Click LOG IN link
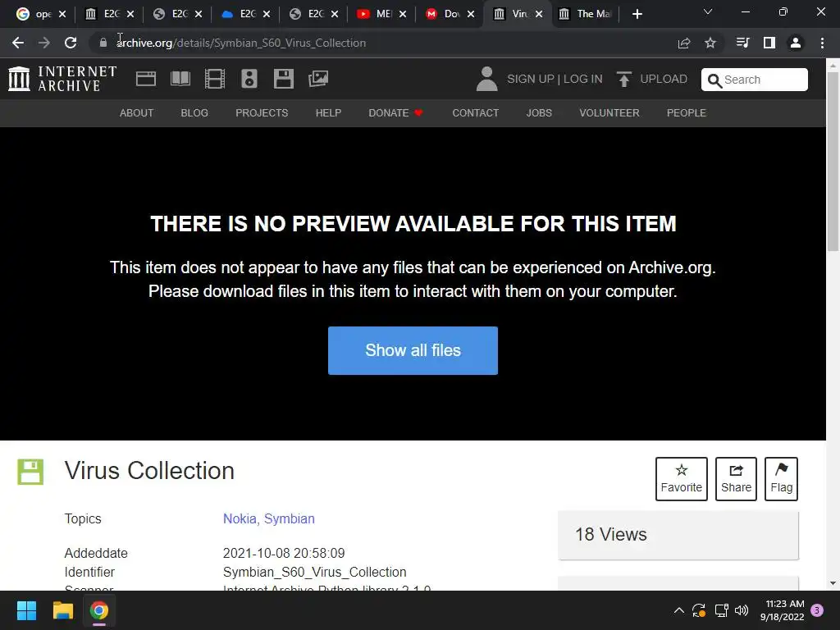840x630 pixels. (x=583, y=79)
